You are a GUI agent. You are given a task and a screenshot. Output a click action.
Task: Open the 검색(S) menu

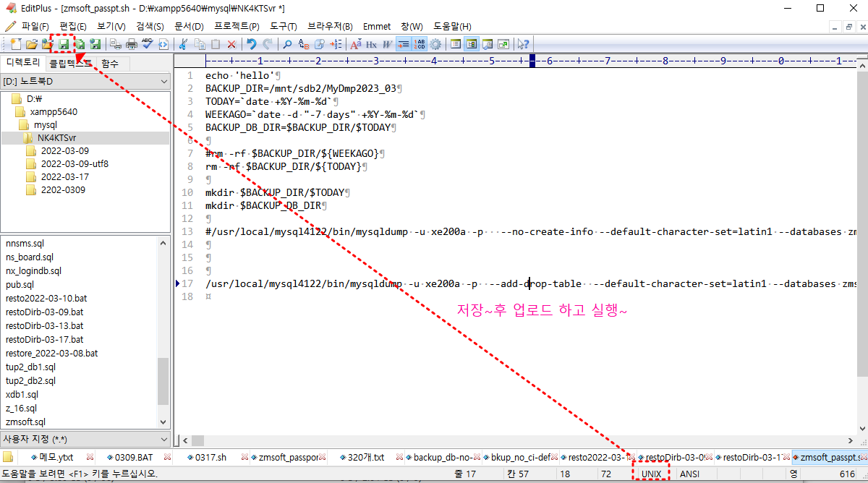tap(150, 26)
